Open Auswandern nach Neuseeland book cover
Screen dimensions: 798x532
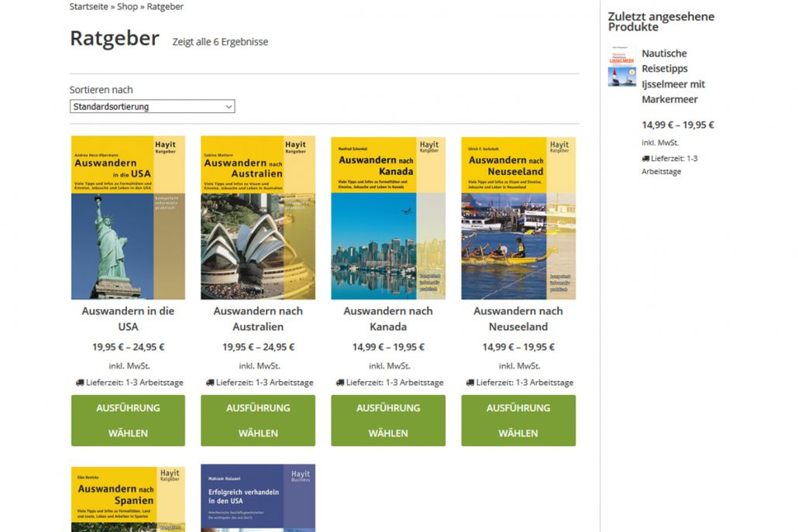518,218
